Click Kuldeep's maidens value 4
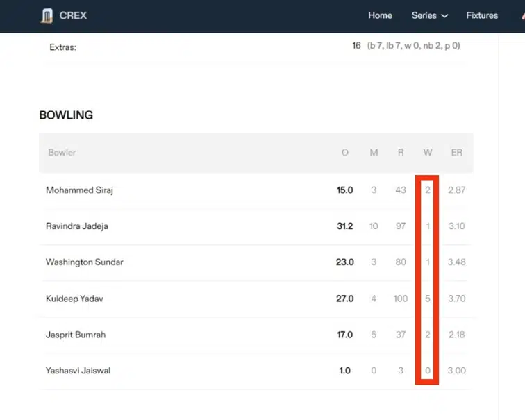 (x=374, y=299)
